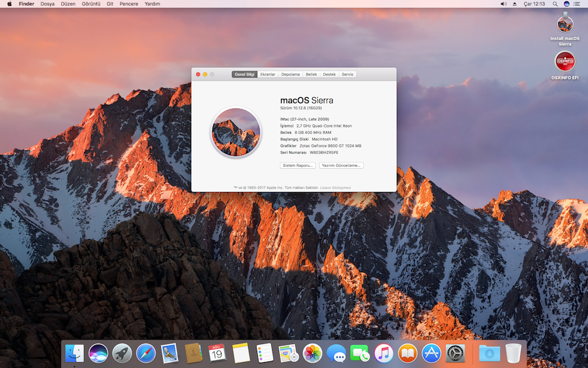Image resolution: width=588 pixels, height=368 pixels.
Task: Open the Messages app in Dock
Action: coord(336,353)
